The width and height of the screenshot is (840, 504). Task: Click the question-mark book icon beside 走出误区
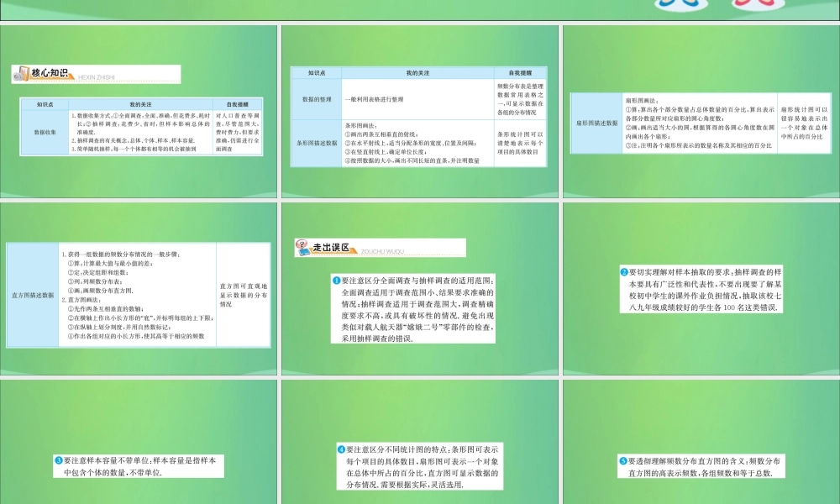point(302,248)
